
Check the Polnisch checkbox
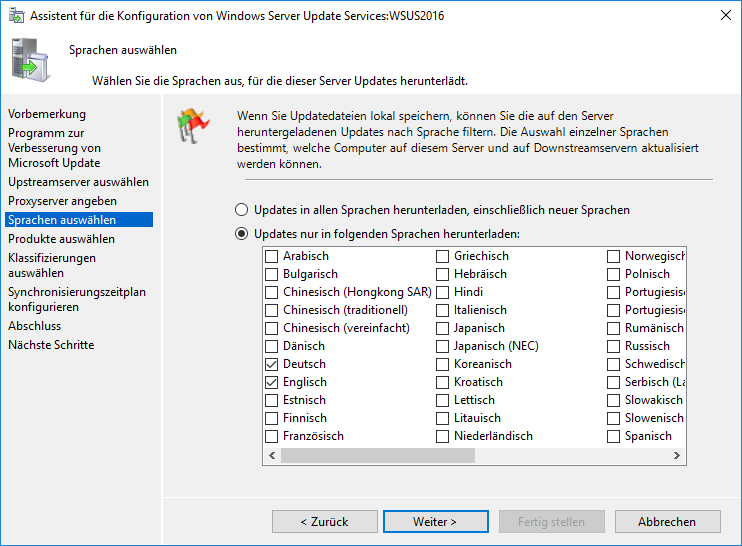(x=613, y=274)
